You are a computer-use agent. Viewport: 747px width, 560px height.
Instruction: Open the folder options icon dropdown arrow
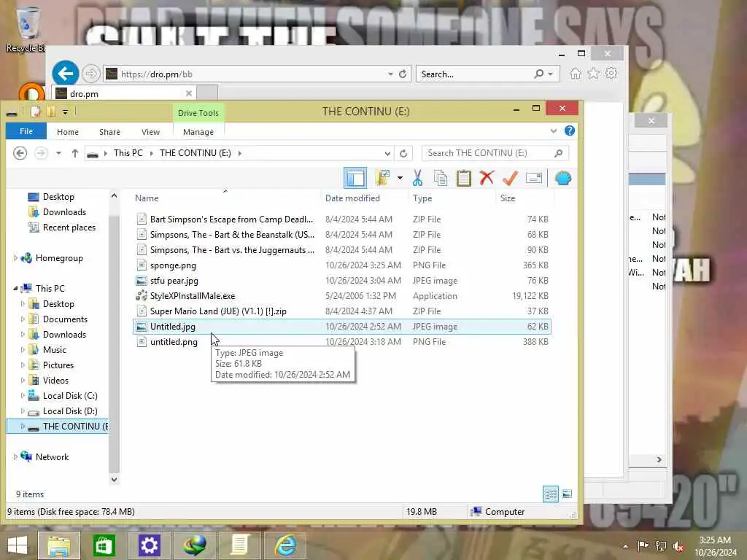coord(400,178)
